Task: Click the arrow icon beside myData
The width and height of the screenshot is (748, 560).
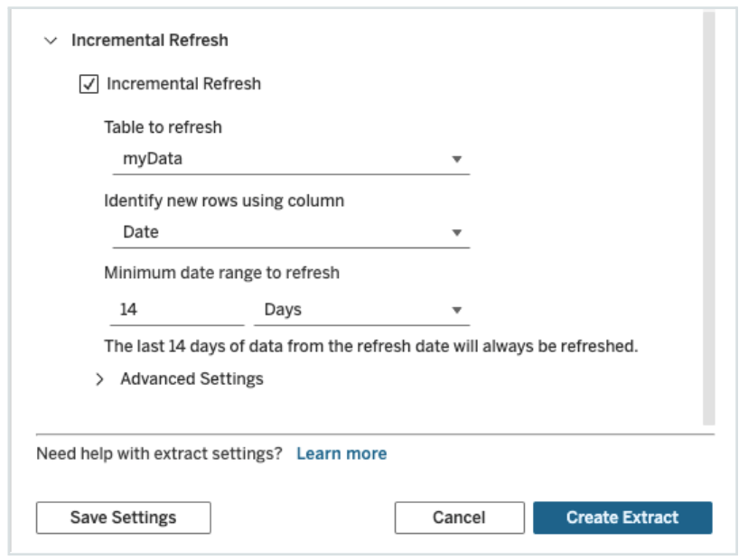Action: [457, 160]
